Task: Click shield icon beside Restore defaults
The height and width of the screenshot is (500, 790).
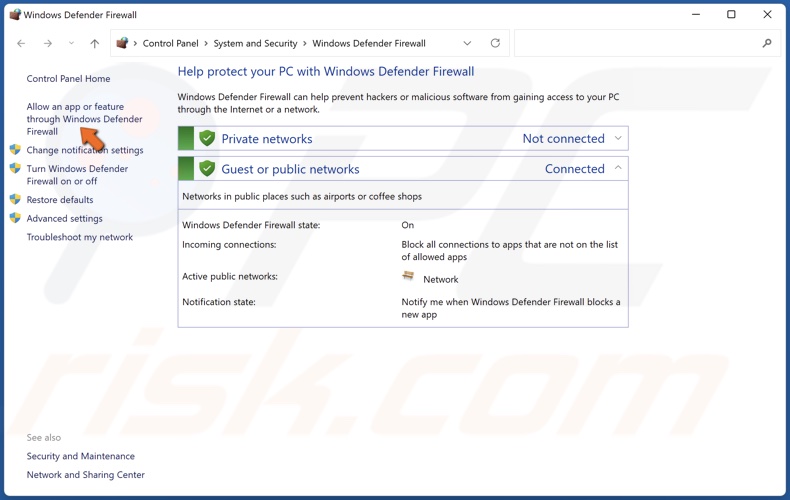Action: click(x=15, y=199)
